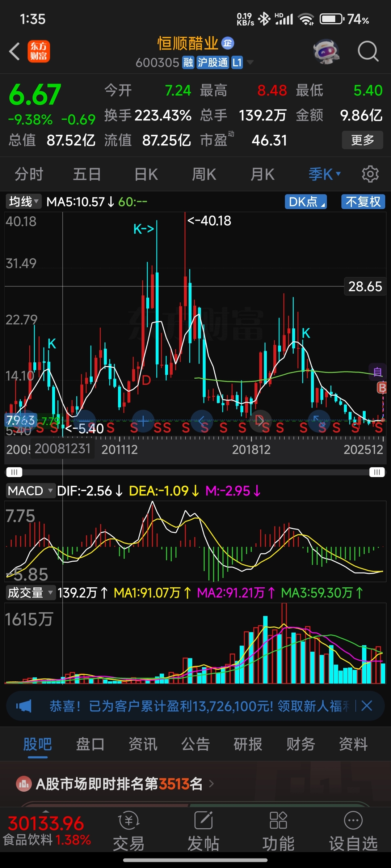Tap the 恒顺醋业 stock title
Image resolution: width=391 pixels, height=868 pixels.
click(x=188, y=43)
